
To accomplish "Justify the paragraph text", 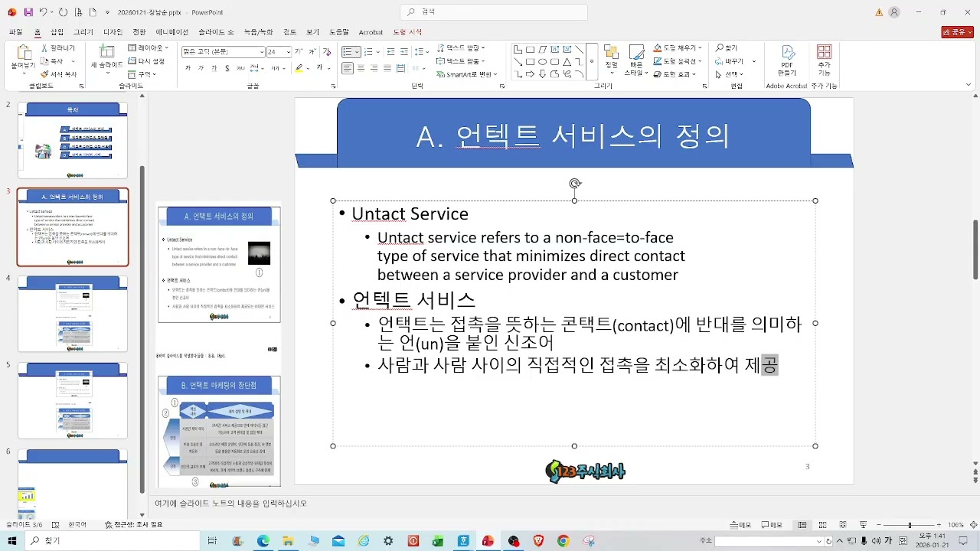I will tap(387, 68).
